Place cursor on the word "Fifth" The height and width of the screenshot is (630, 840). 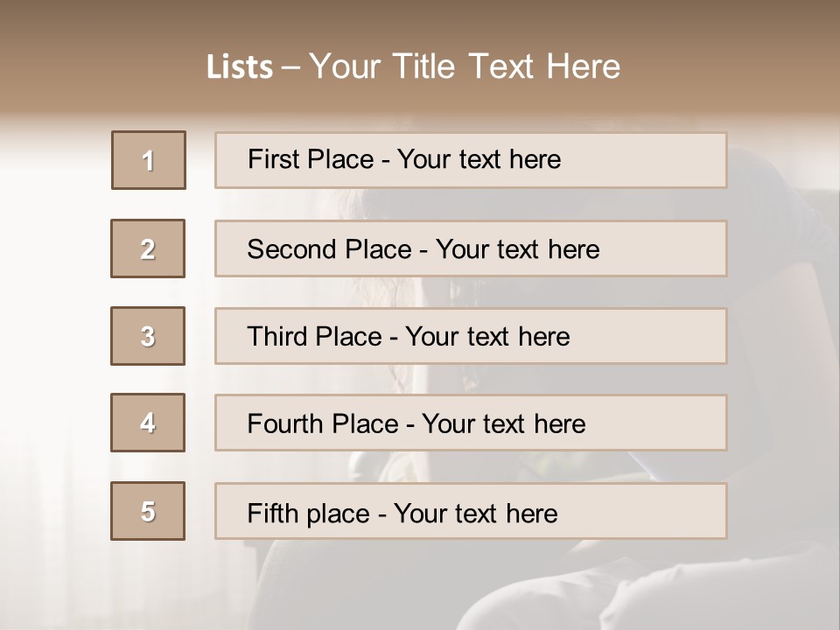pyautogui.click(x=274, y=513)
